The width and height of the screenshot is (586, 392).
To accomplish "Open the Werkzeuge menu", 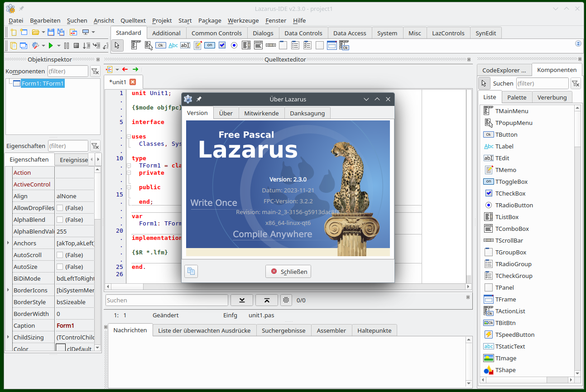I will pyautogui.click(x=243, y=20).
